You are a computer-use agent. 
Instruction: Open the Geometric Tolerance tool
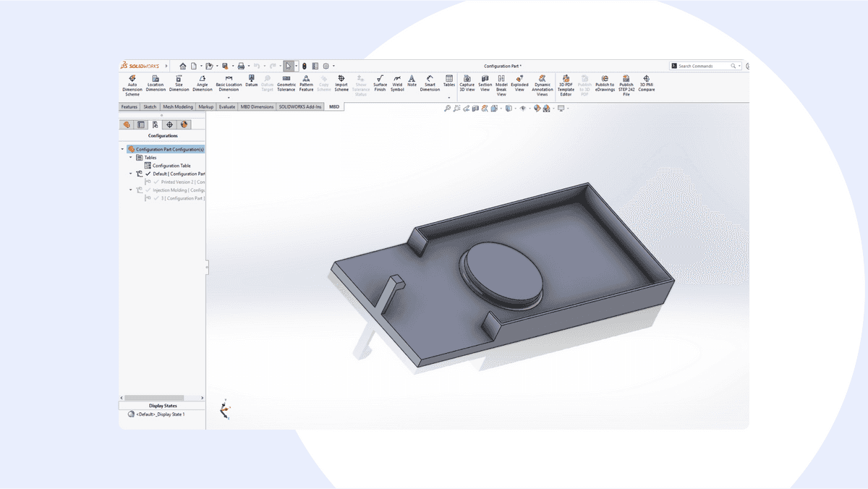point(286,83)
